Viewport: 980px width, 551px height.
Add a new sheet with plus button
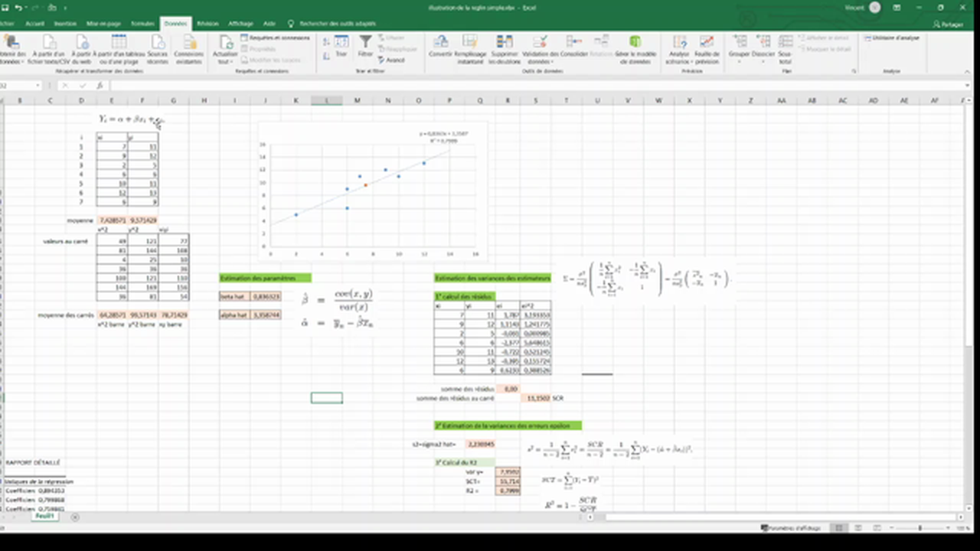[x=74, y=517]
